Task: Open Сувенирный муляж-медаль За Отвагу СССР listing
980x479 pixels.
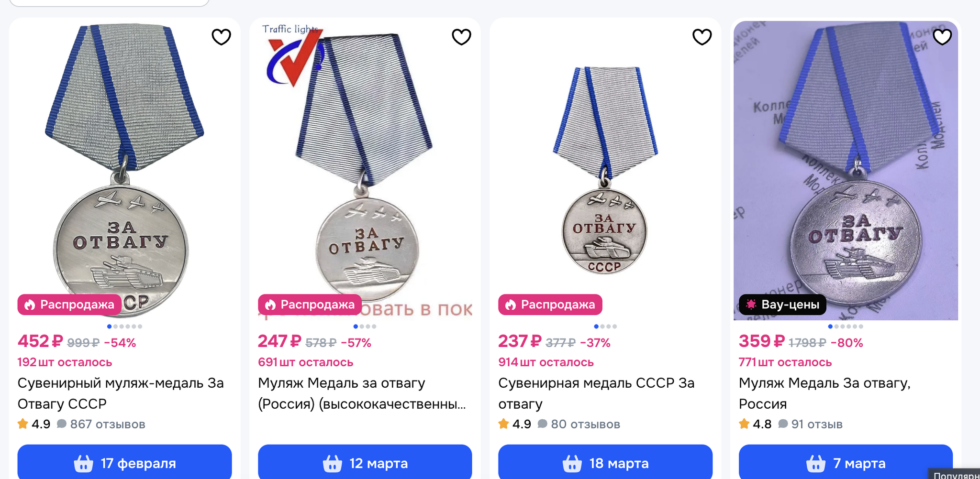Action: click(x=121, y=393)
